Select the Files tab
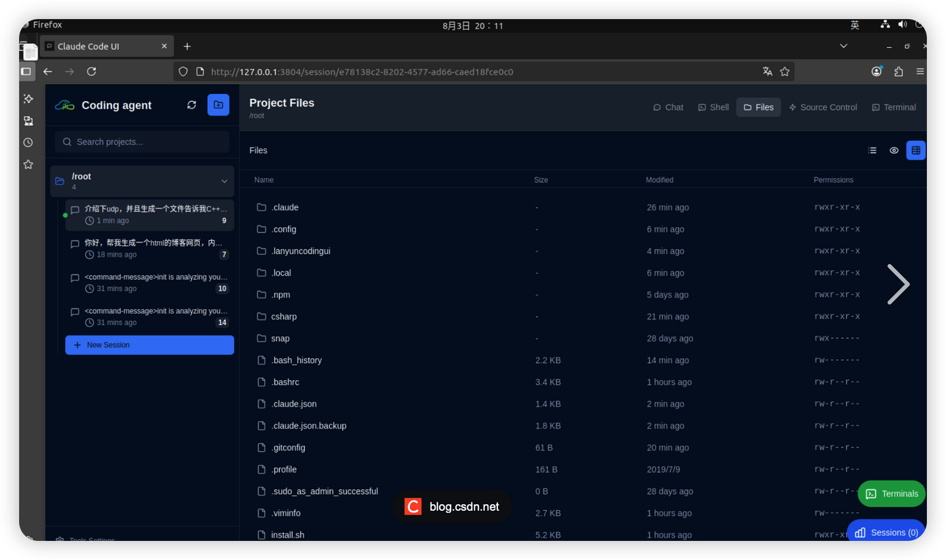 (758, 107)
